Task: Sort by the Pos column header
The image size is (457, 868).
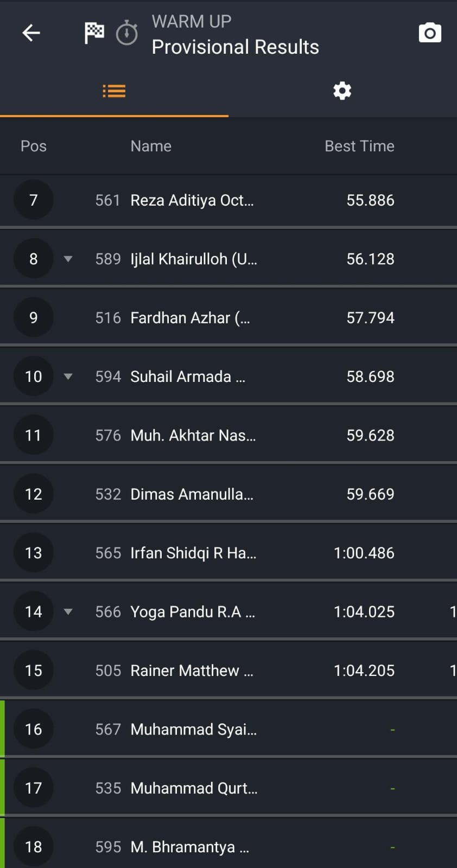Action: 34,146
